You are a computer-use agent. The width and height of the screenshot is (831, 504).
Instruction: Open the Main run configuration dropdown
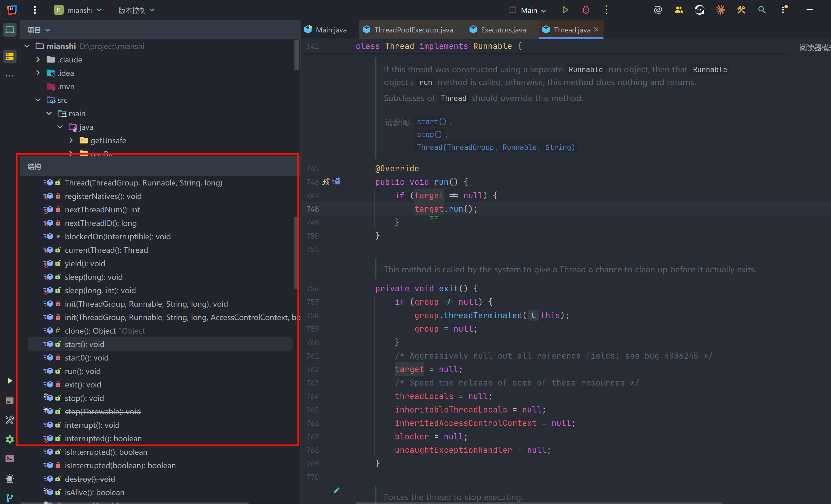[x=528, y=10]
